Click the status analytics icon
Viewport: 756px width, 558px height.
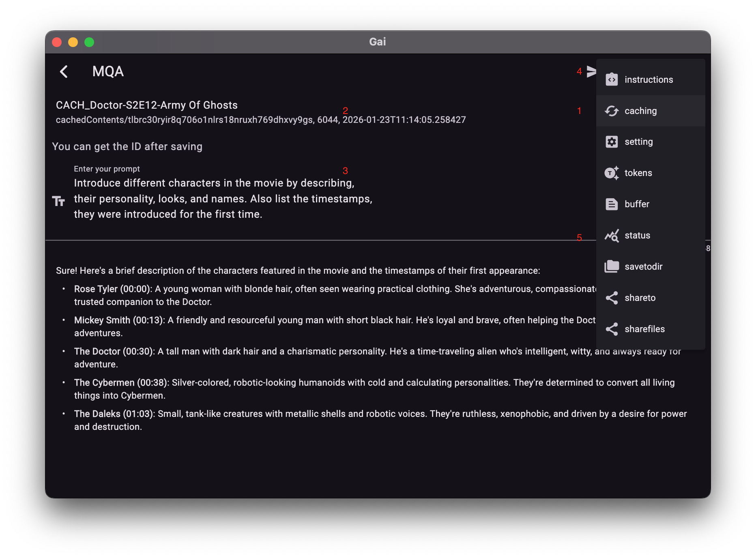tap(612, 236)
